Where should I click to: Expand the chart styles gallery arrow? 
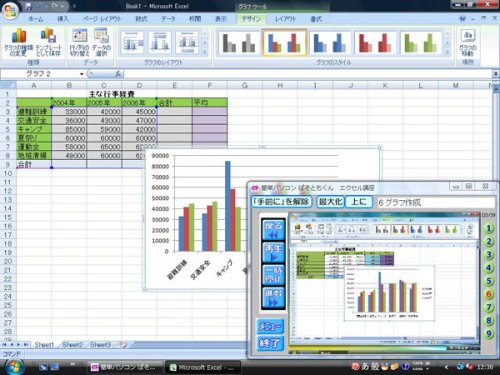pos(448,52)
